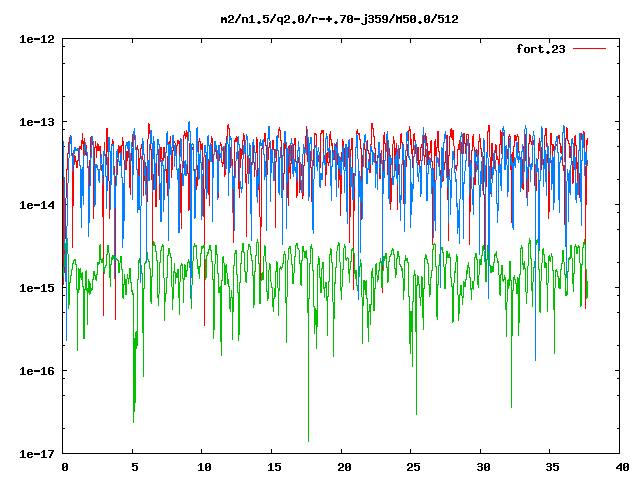Viewport: 640px width, 480px height.
Task: Click the red legend line sample
Action: tap(589, 49)
